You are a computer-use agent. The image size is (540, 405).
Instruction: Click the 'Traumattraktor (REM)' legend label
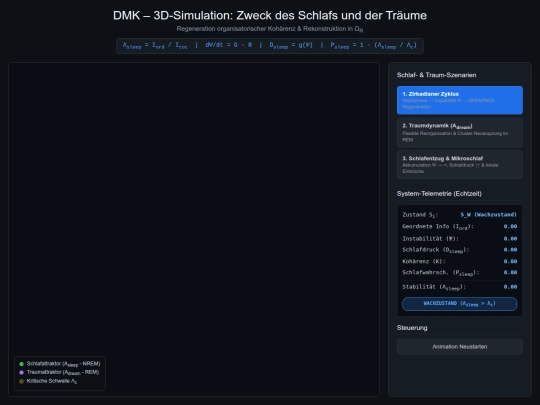pyautogui.click(x=63, y=372)
